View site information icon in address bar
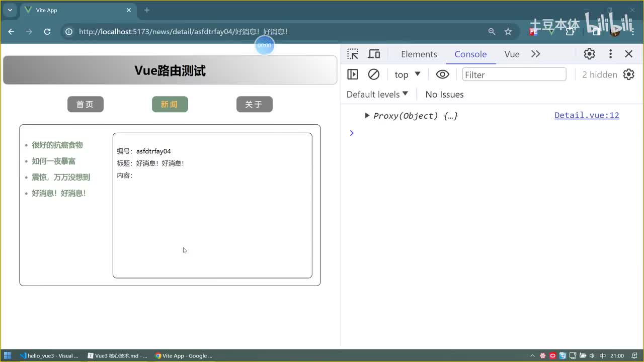 coord(69,32)
